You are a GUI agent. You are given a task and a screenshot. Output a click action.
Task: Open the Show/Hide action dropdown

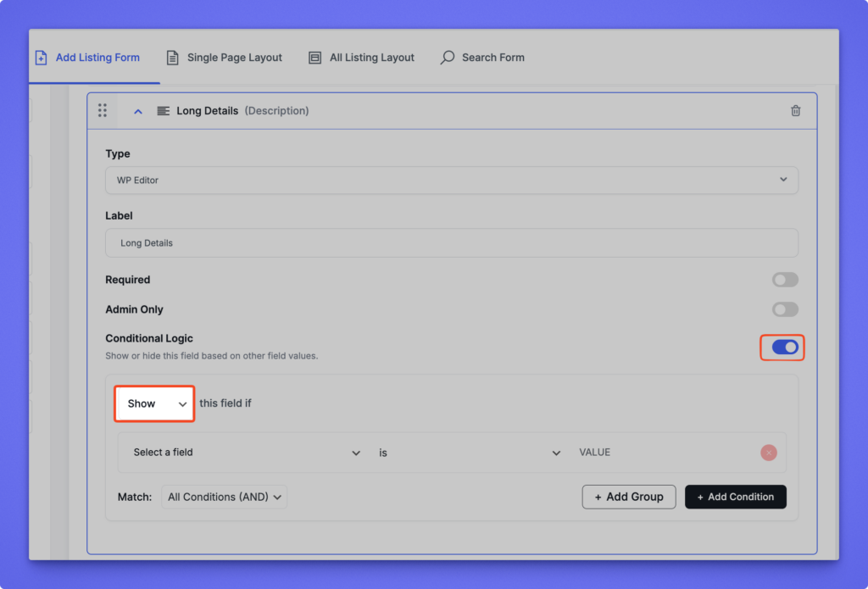click(x=155, y=404)
